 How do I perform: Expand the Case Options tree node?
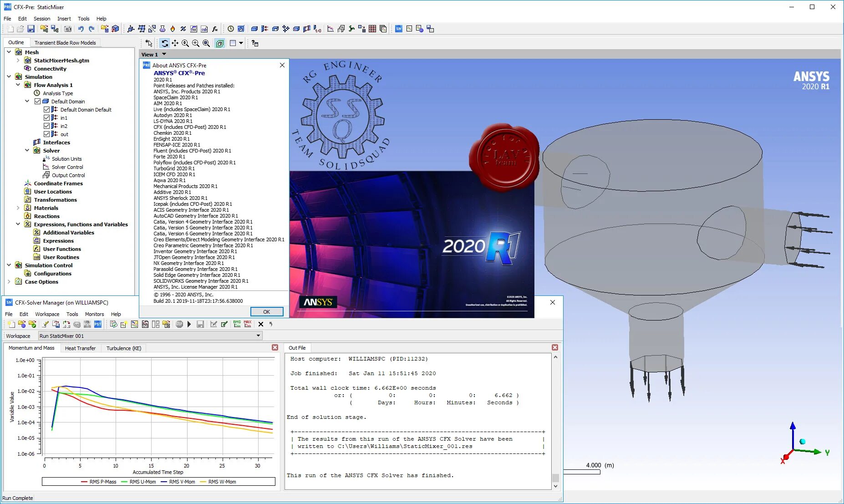click(x=9, y=281)
